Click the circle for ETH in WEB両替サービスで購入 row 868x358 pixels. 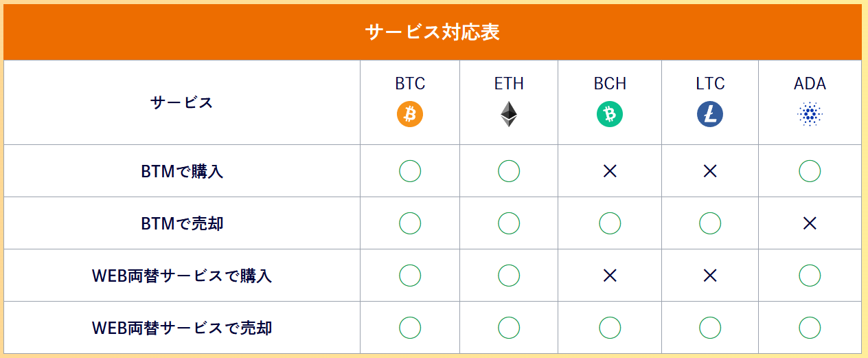(508, 276)
